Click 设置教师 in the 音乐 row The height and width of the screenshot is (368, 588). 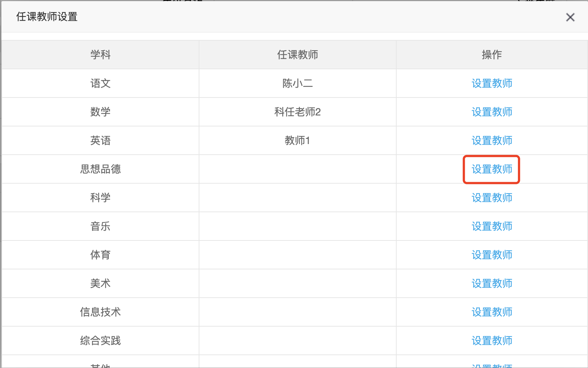click(x=492, y=227)
